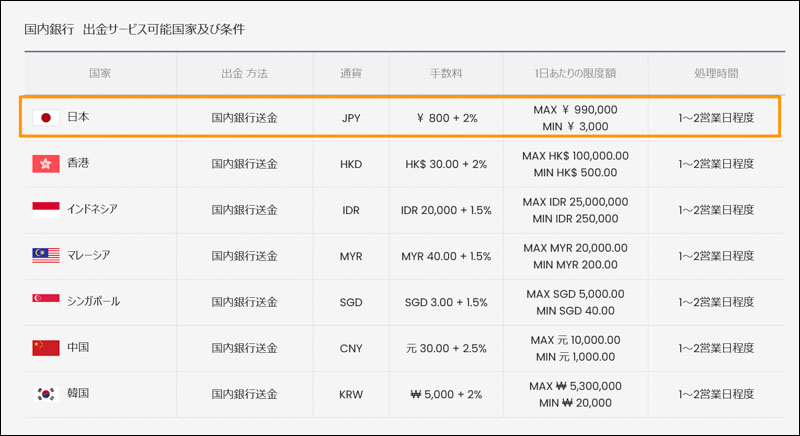Click the 処理時間 column header

click(715, 74)
